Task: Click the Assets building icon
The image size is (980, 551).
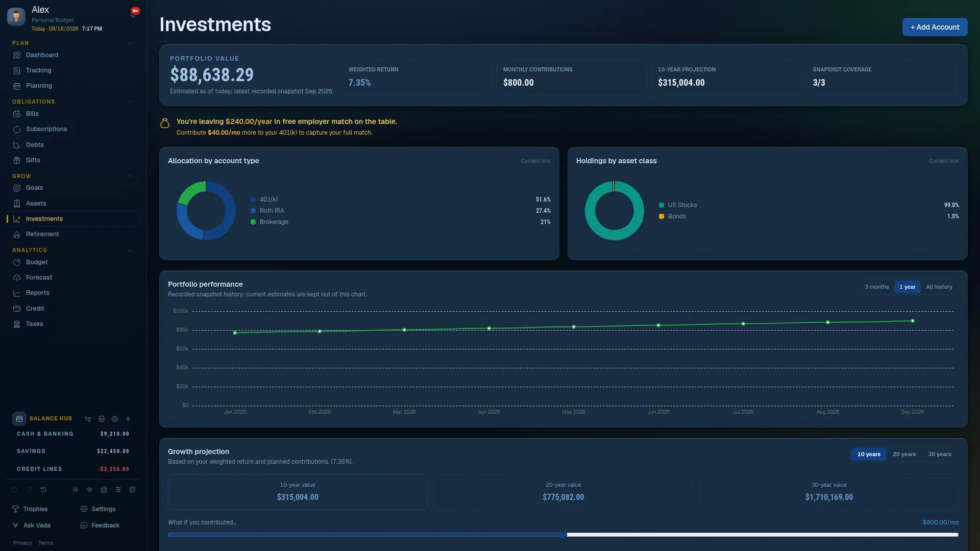Action: [x=17, y=204]
